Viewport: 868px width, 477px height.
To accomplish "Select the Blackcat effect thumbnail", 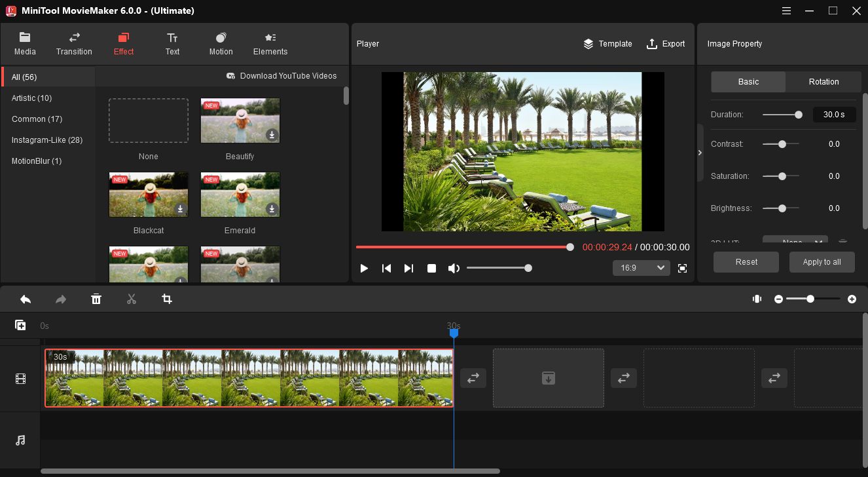I will pos(149,195).
